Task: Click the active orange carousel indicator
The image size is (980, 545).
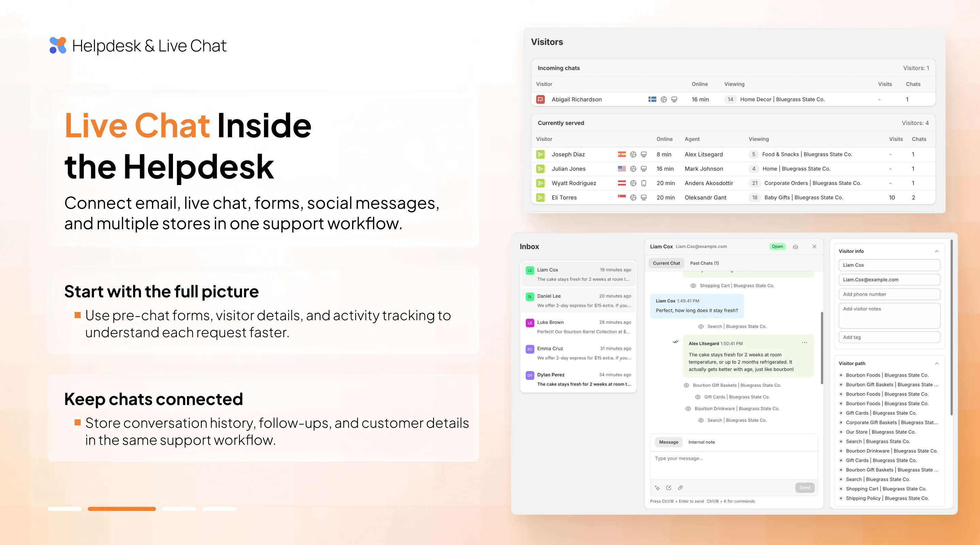Action: coord(122,509)
